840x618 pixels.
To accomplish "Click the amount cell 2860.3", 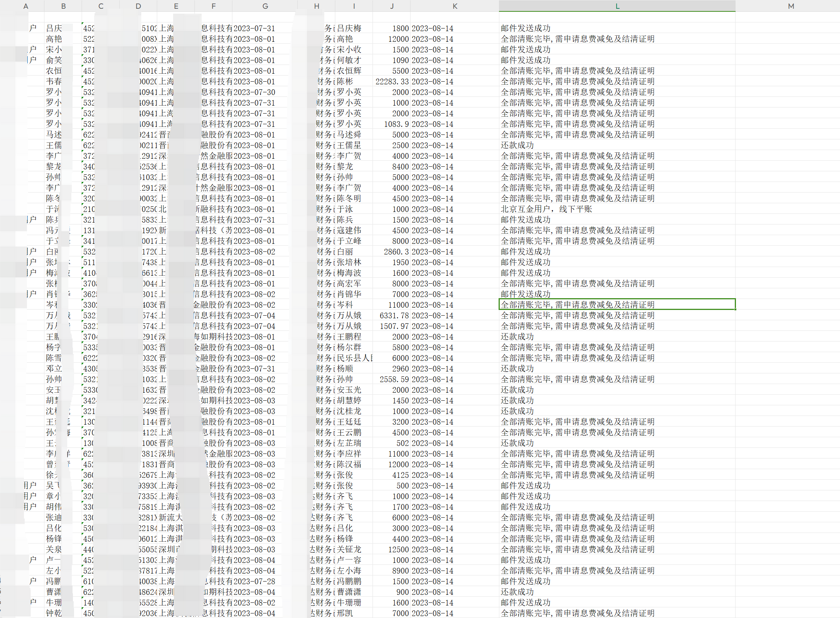I will tap(392, 252).
